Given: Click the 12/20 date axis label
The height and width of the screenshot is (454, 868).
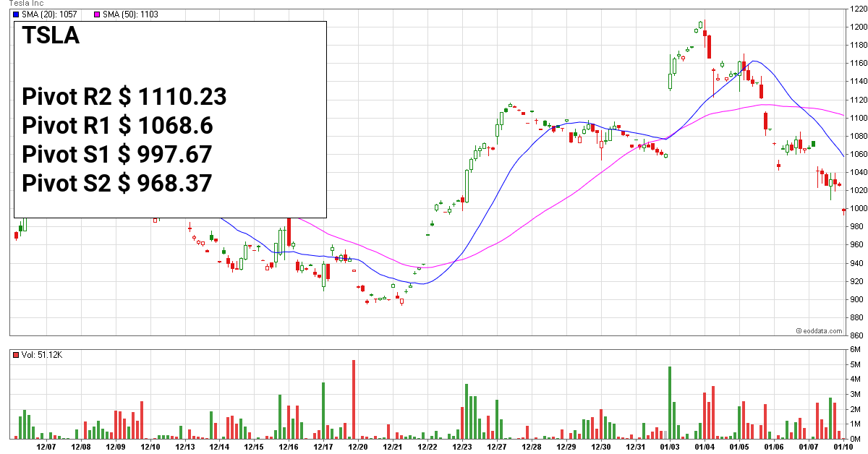Looking at the screenshot, I should (x=358, y=447).
